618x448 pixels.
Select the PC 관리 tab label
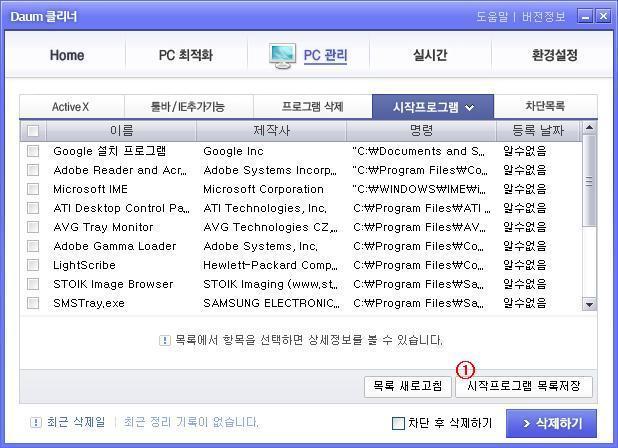pyautogui.click(x=326, y=55)
